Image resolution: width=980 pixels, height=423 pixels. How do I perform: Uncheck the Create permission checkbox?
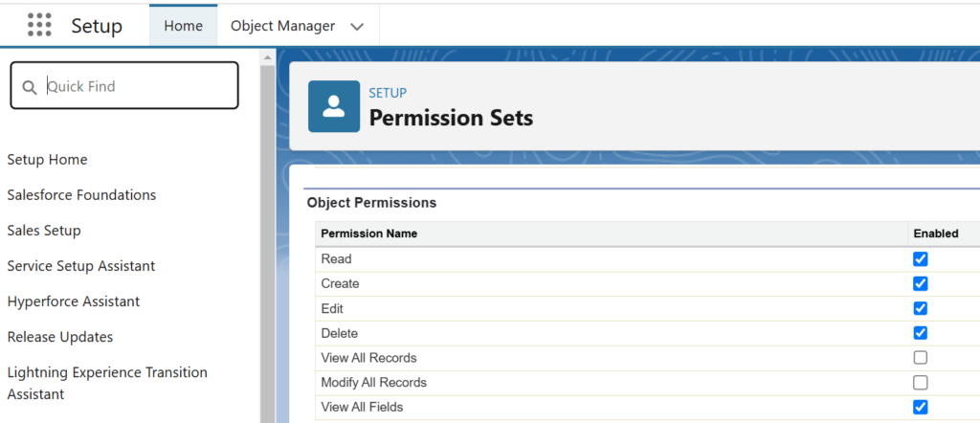920,283
